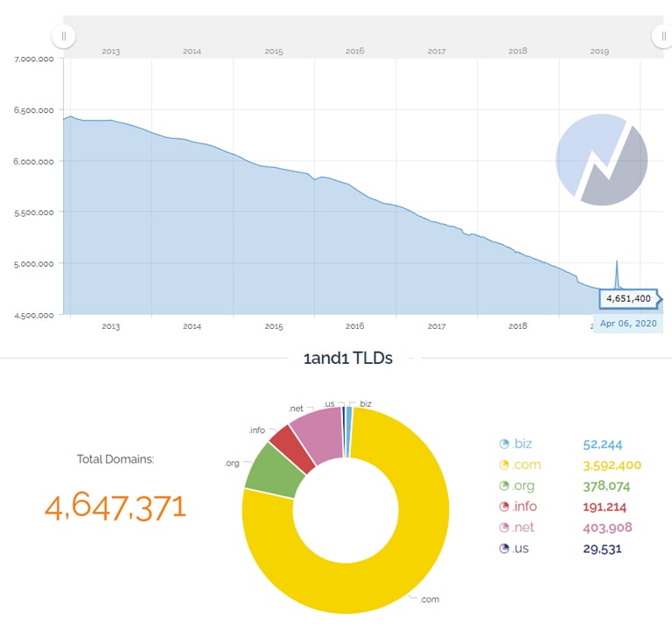This screenshot has width=672, height=635.
Task: Click the 403,908 .net domain count
Action: (607, 528)
